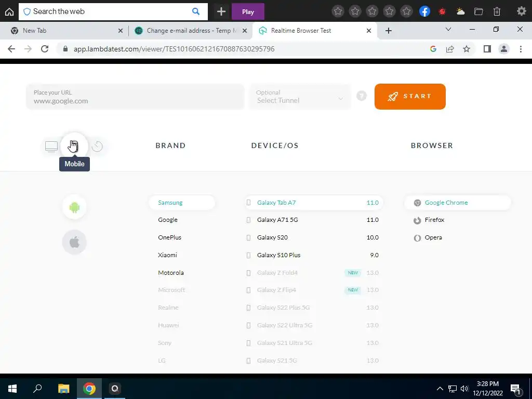The image size is (532, 399).
Task: Open the tab search chevron
Action: coord(448,30)
